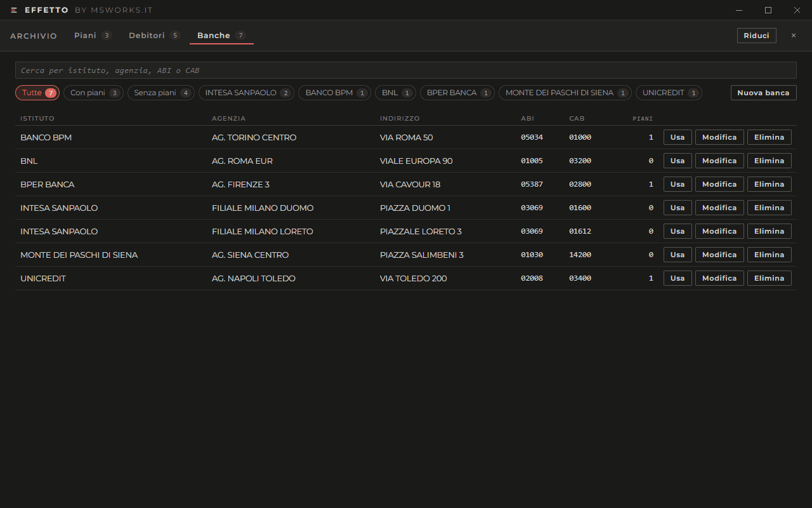812x508 pixels.
Task: Open the Effetto hamburger menu icon
Action: pos(14,10)
